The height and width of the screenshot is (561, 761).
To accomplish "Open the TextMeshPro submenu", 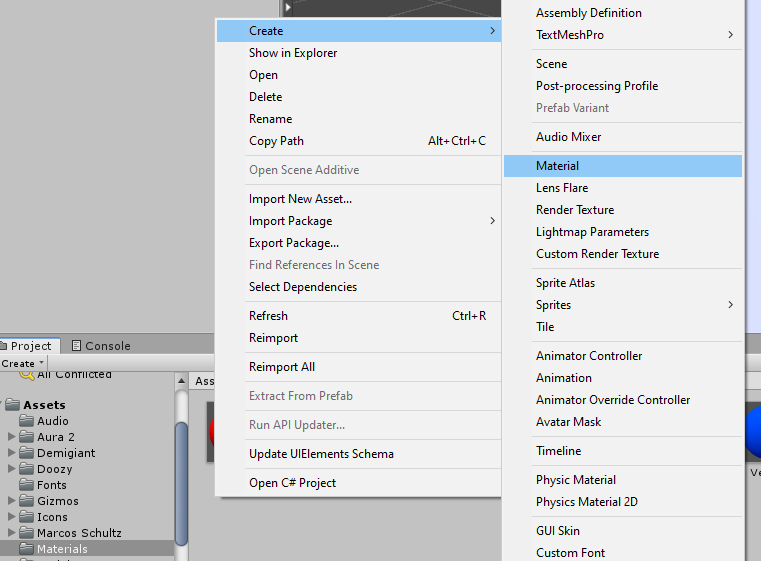I will tap(623, 35).
